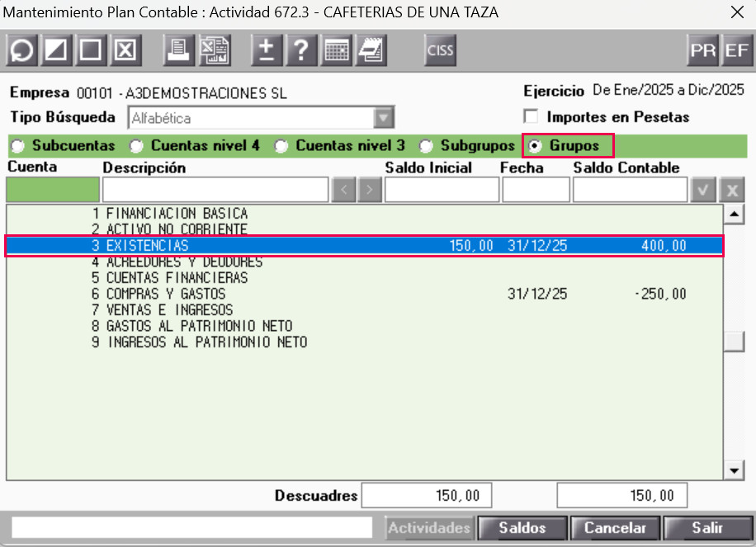756x547 pixels.
Task: Select the 1 FINANCIACION BASICA row
Action: click(x=365, y=214)
